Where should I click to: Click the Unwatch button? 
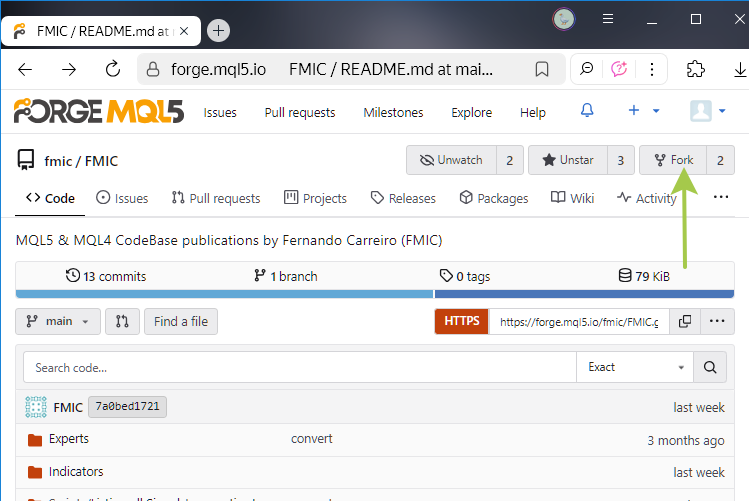pos(451,160)
